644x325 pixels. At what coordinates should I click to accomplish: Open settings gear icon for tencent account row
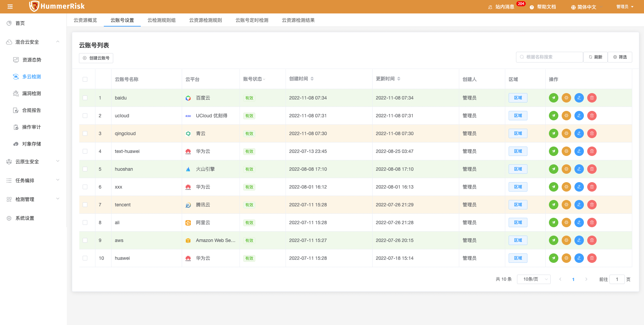(566, 205)
